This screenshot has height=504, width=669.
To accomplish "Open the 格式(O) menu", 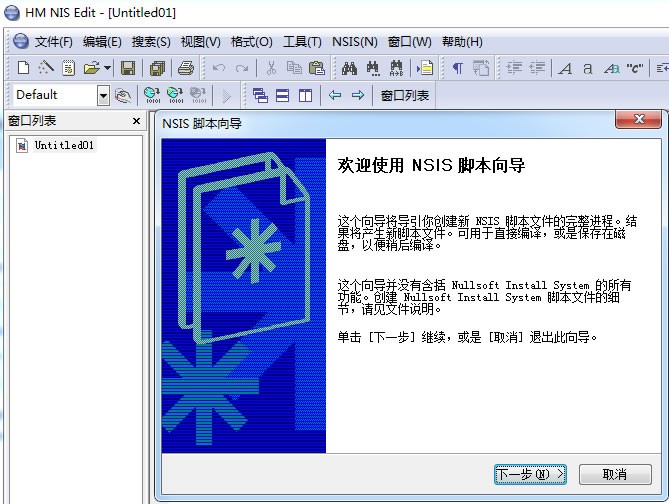I will click(x=251, y=42).
